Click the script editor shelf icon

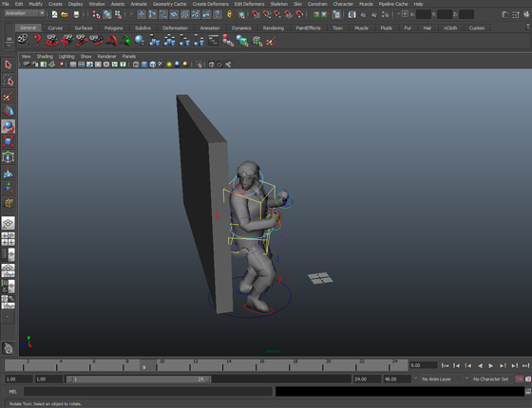tap(213, 40)
